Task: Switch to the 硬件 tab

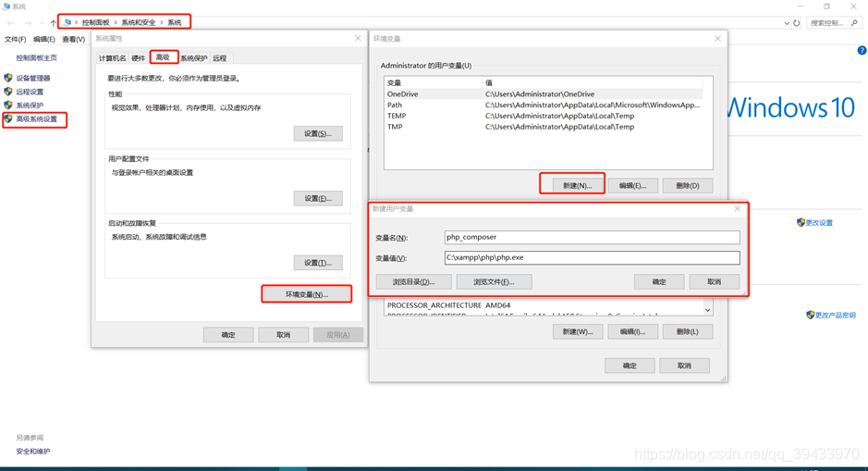Action: coord(139,58)
